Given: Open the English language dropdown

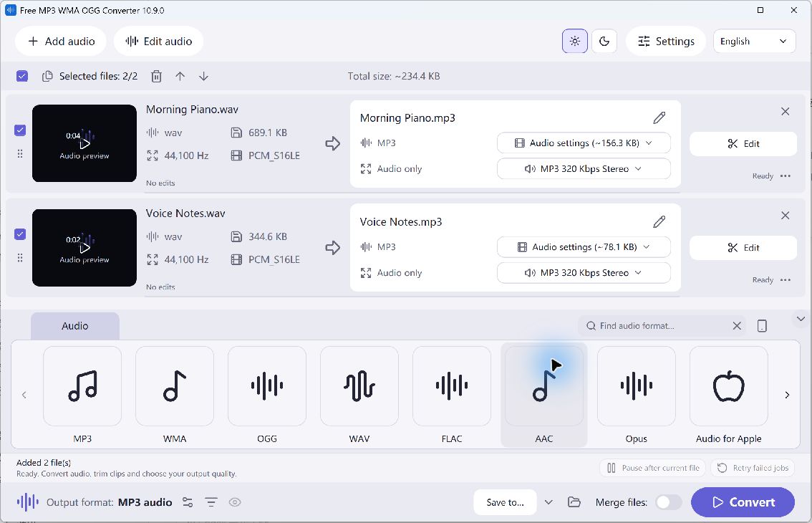Looking at the screenshot, I should tap(754, 42).
